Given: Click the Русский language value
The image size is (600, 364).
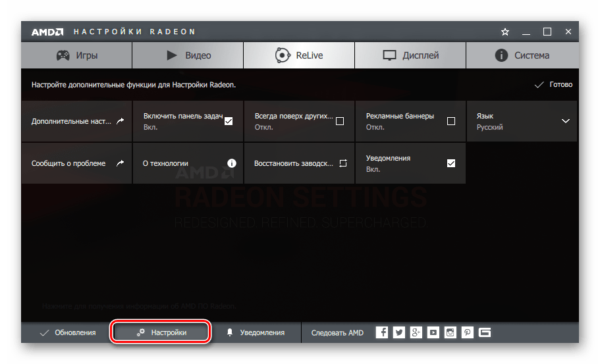Looking at the screenshot, I should pos(489,127).
